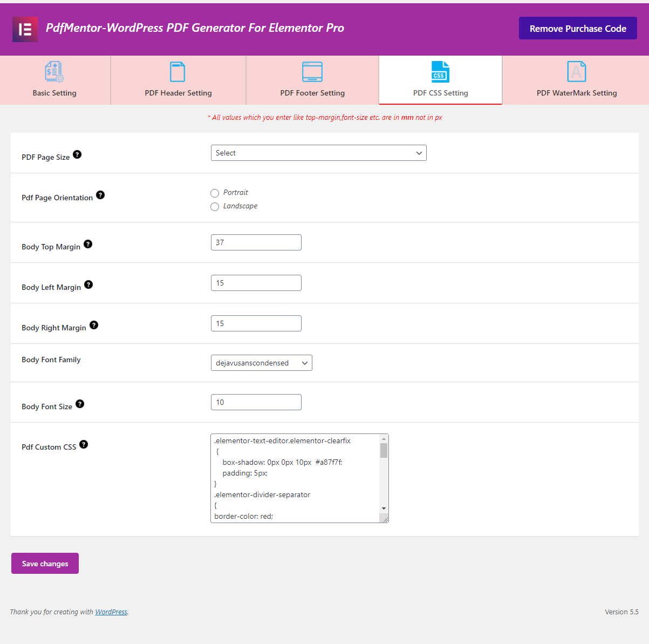This screenshot has height=644, width=649.
Task: Click the Save changes button
Action: [x=45, y=563]
